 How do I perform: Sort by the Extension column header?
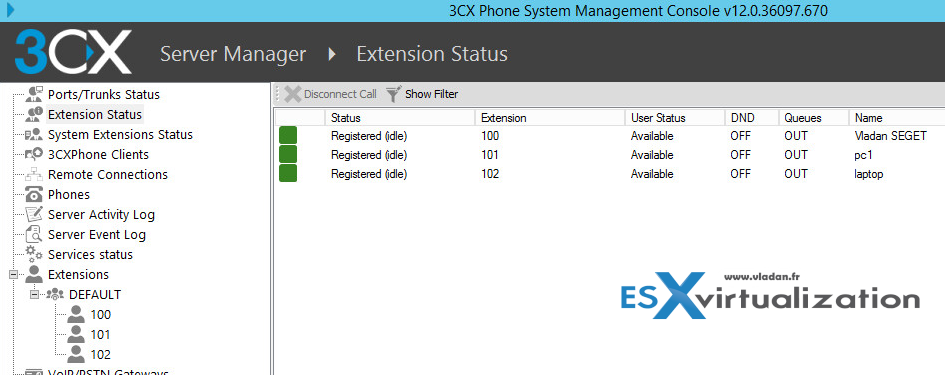550,118
